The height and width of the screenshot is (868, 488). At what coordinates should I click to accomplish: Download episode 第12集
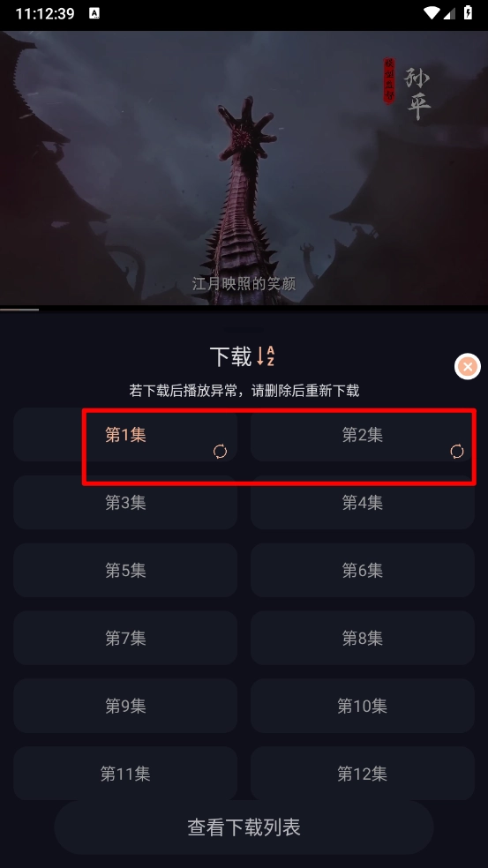click(363, 774)
